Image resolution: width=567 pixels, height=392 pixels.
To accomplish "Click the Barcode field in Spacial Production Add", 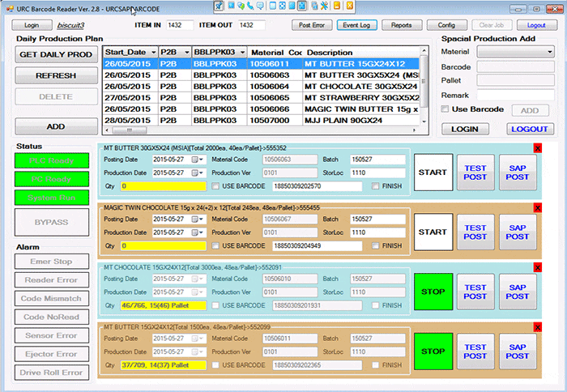I will (x=515, y=67).
